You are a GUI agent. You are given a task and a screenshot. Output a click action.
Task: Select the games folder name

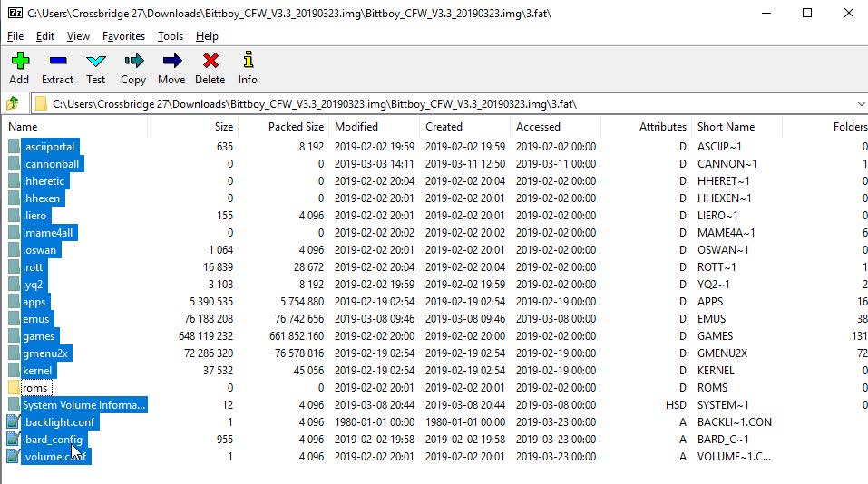(x=39, y=335)
